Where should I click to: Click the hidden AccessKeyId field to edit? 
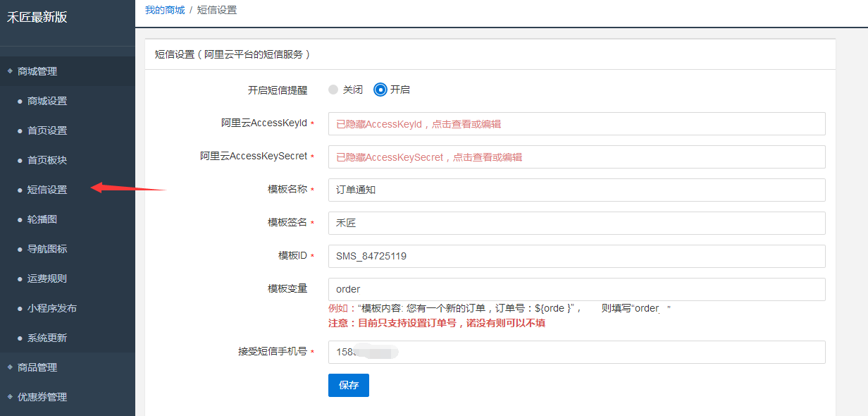(x=576, y=124)
